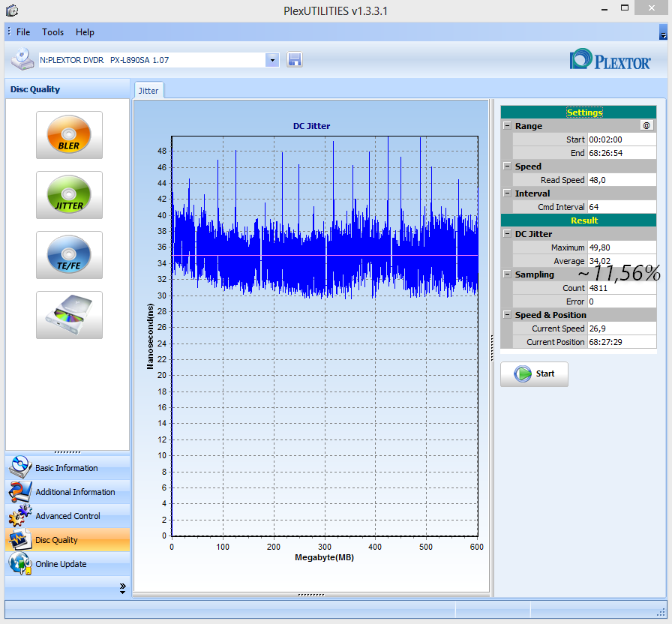Collapse the Range section
This screenshot has height=624, width=672.
(x=507, y=125)
